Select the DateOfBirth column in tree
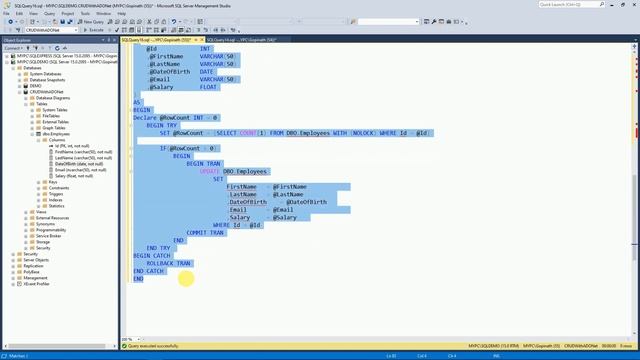This screenshot has height=360, width=640. point(79,164)
